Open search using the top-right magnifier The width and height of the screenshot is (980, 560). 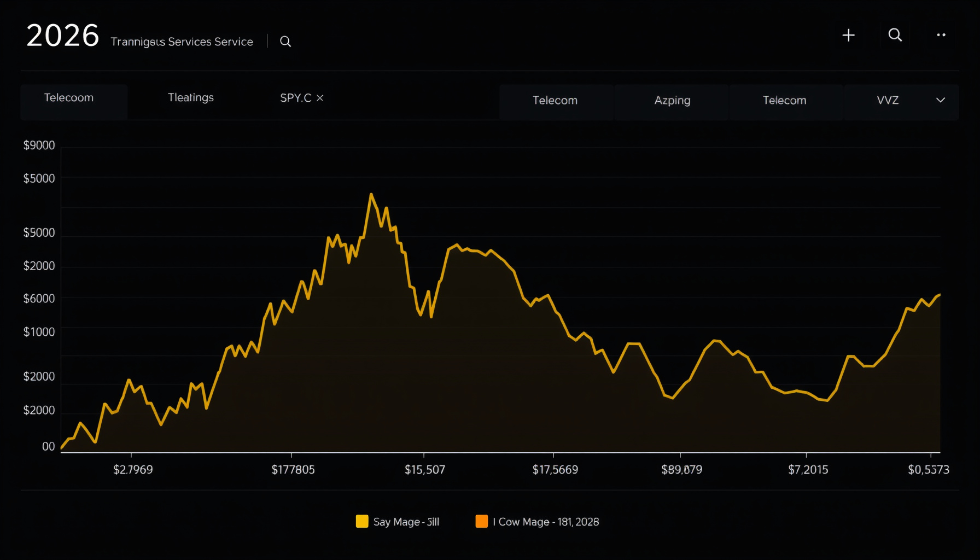tap(895, 36)
